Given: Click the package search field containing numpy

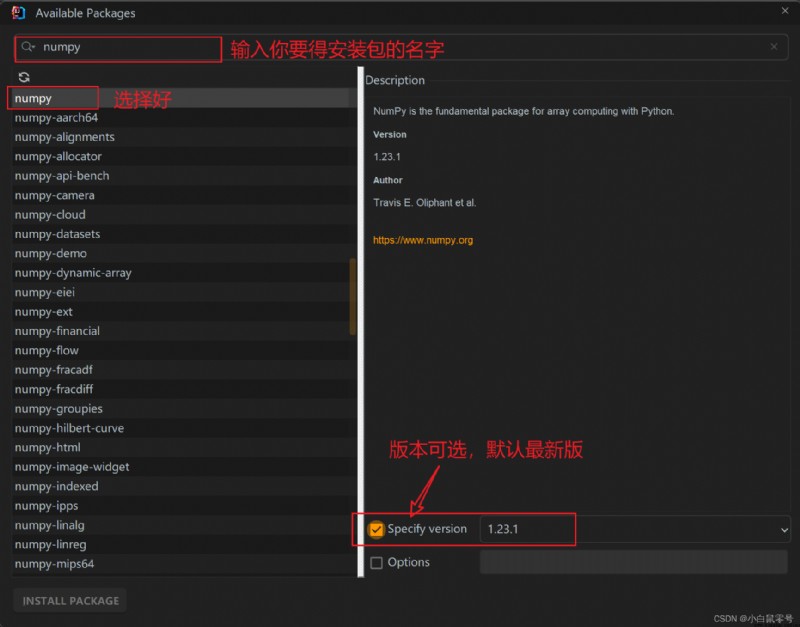Looking at the screenshot, I should point(402,47).
